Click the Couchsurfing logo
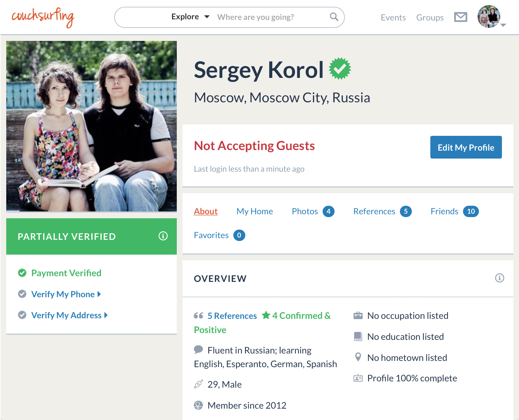 (43, 17)
